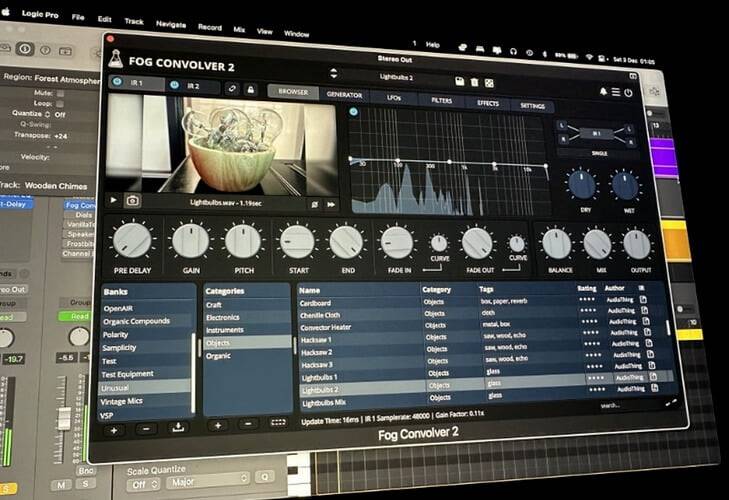
Task: Toggle the EQ graph enable button
Action: point(354,112)
